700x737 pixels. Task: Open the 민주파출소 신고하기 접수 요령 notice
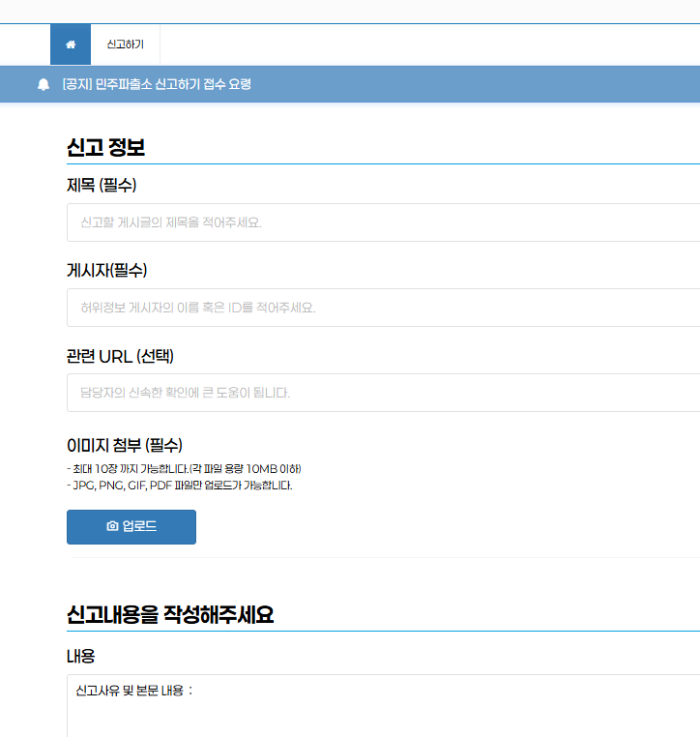(157, 84)
